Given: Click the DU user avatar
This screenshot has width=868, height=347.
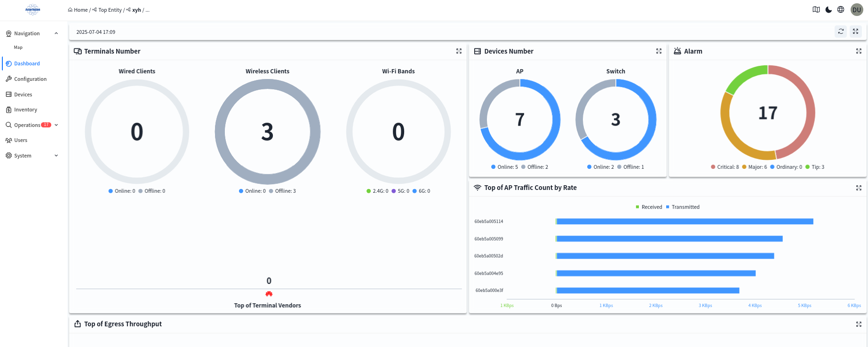Looking at the screenshot, I should [857, 10].
